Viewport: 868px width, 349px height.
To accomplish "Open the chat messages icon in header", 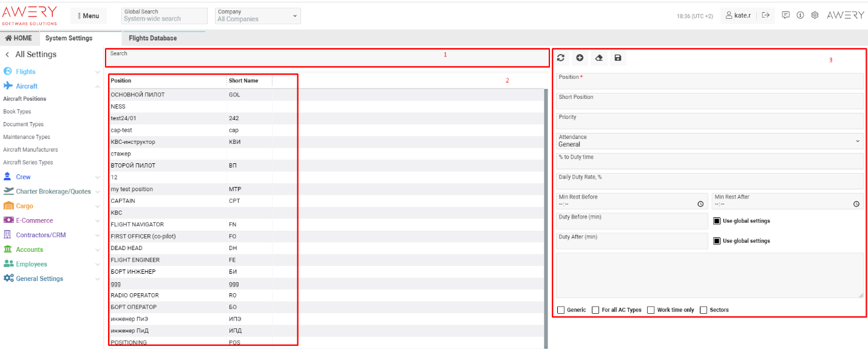I will coord(785,15).
